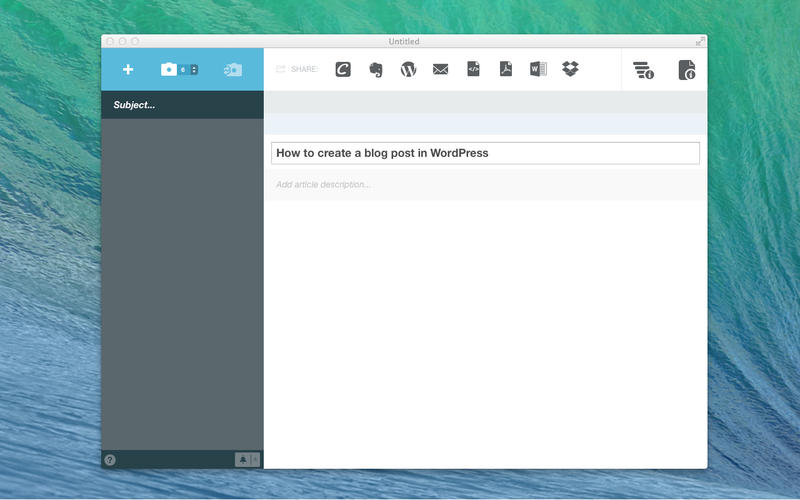Add a new step with the plus icon

pyautogui.click(x=128, y=69)
